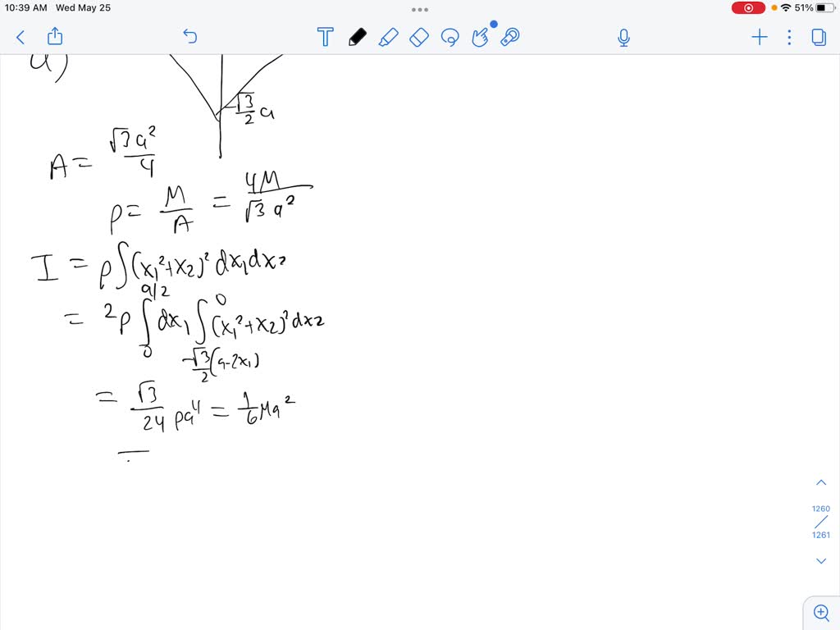This screenshot has height=630, width=840.
Task: Jump to the next page arrow
Action: click(820, 561)
